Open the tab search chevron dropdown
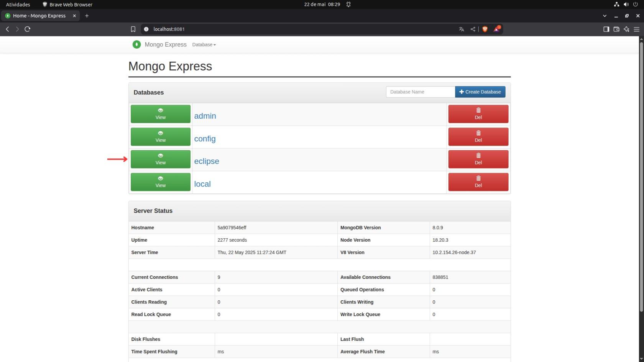The height and width of the screenshot is (362, 644). point(605,16)
